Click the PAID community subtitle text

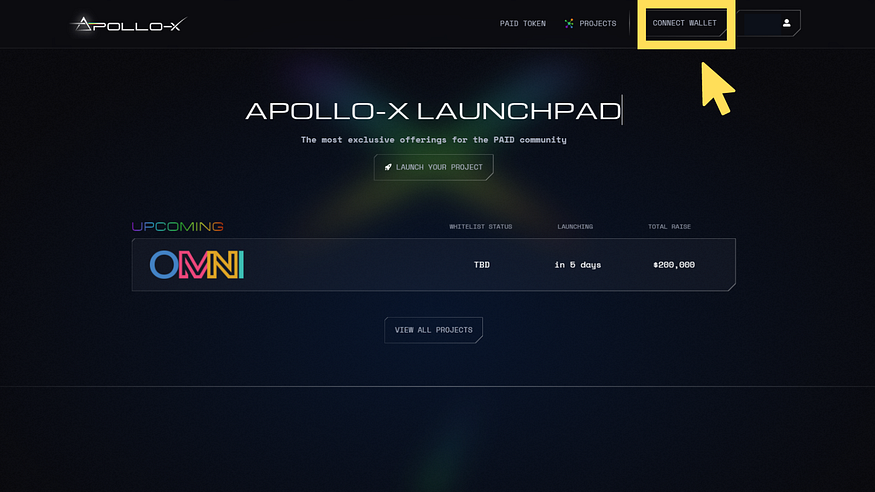(434, 140)
